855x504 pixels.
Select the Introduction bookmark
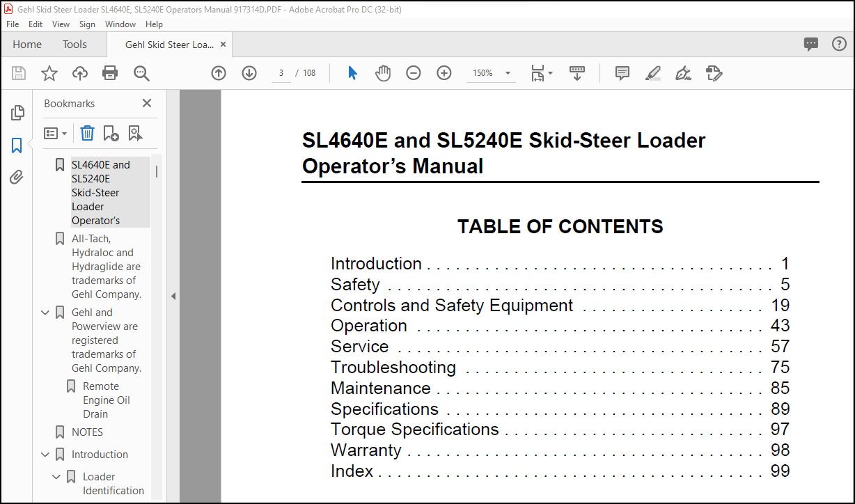point(100,455)
